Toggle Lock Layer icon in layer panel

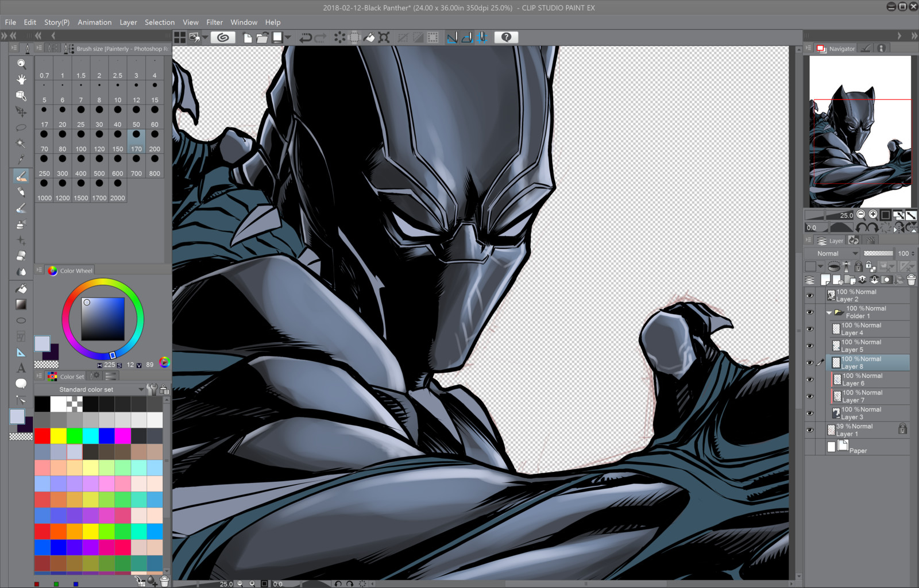(858, 266)
